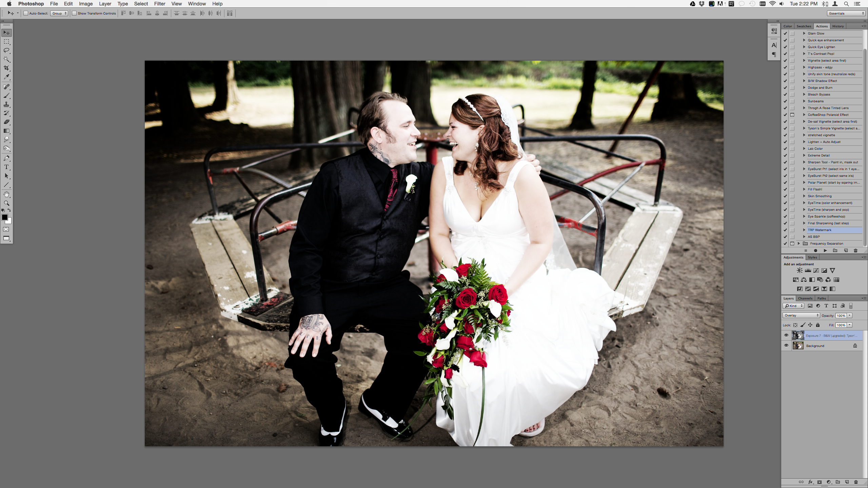Screen dimensions: 868x488
Task: Open the Overlay blend mode dropdown
Action: point(801,316)
